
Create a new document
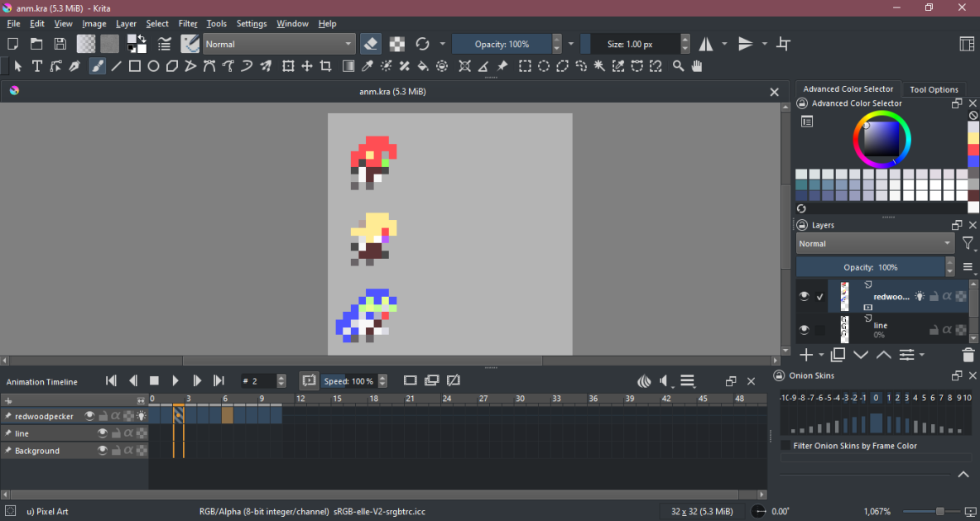coord(12,44)
